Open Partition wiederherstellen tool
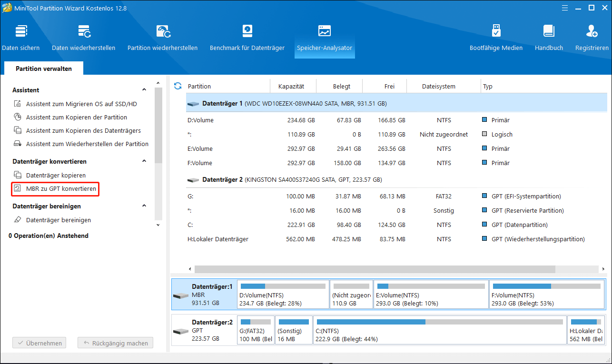The width and height of the screenshot is (612, 364). (x=162, y=38)
